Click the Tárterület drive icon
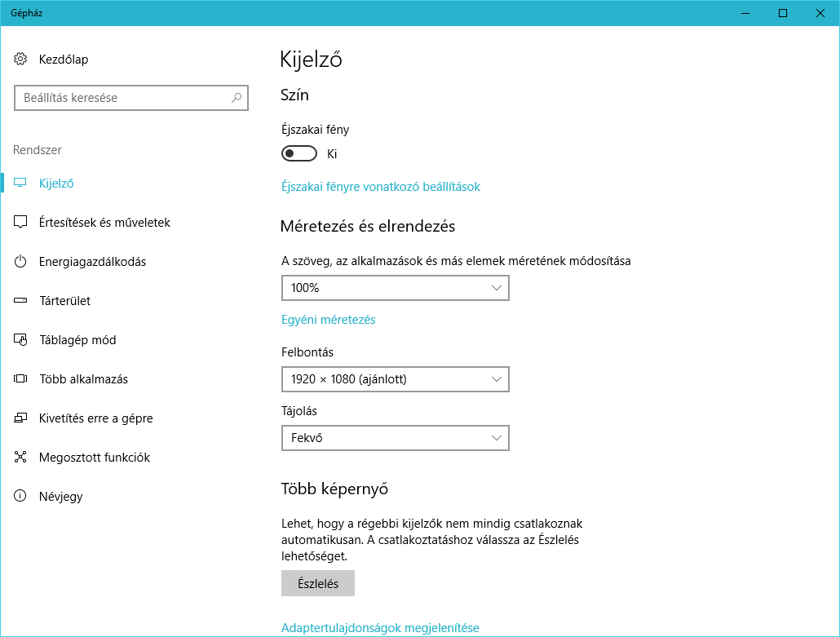This screenshot has width=840, height=637. point(20,300)
